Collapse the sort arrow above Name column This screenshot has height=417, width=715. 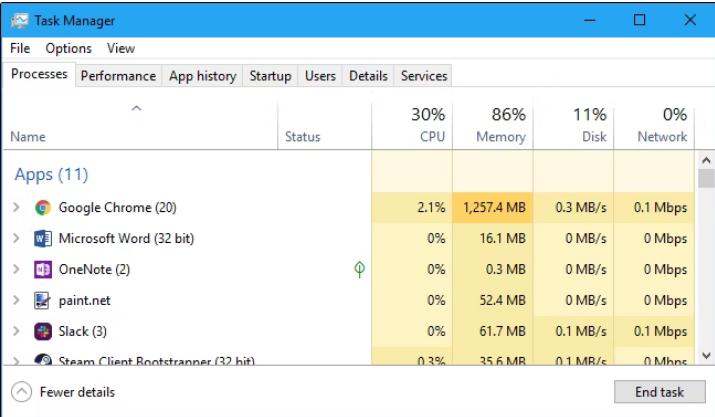tap(136, 108)
